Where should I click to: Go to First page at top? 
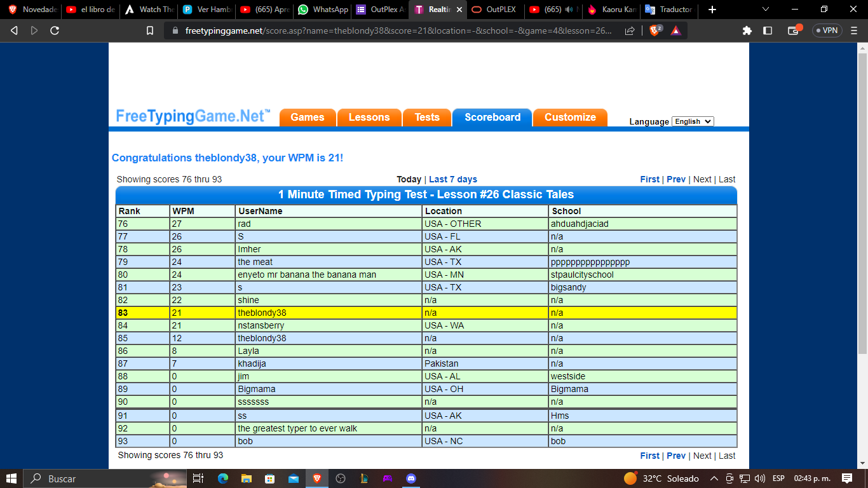coord(649,179)
